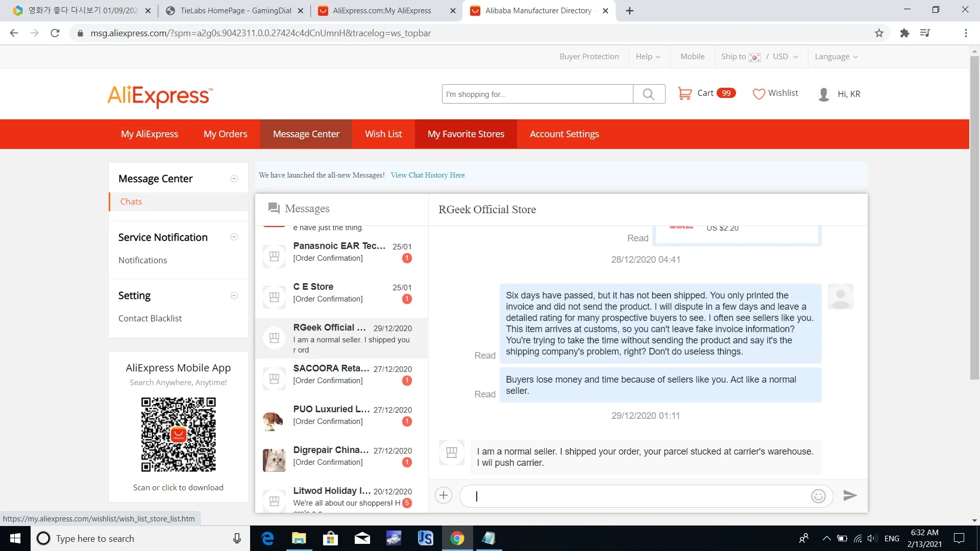Open the shopping cart icon

click(684, 93)
